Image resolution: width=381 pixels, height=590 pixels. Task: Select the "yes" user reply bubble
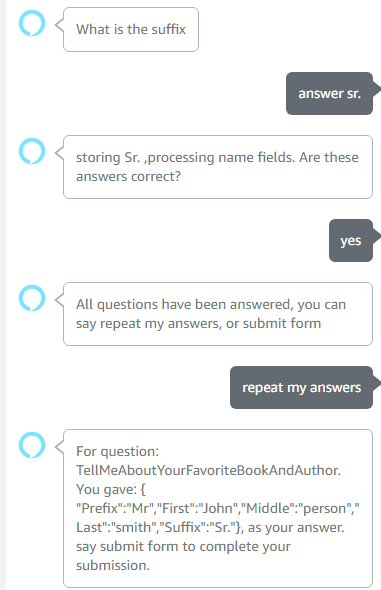[x=351, y=240]
